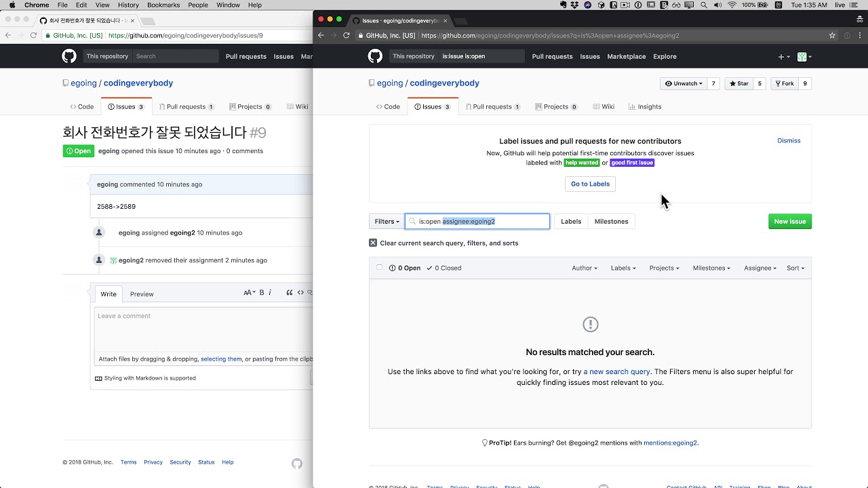868x488 pixels.
Task: Click the mentions:egoing2 link
Action: tap(670, 443)
